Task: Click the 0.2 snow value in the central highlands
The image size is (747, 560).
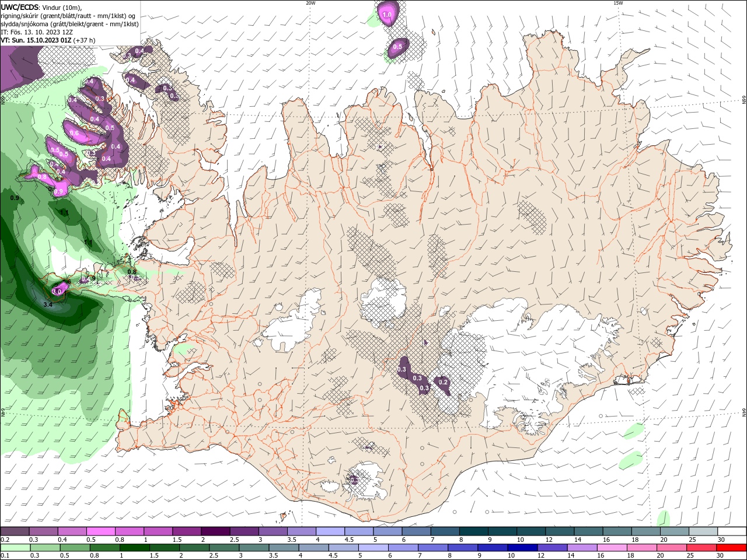Action: (442, 382)
